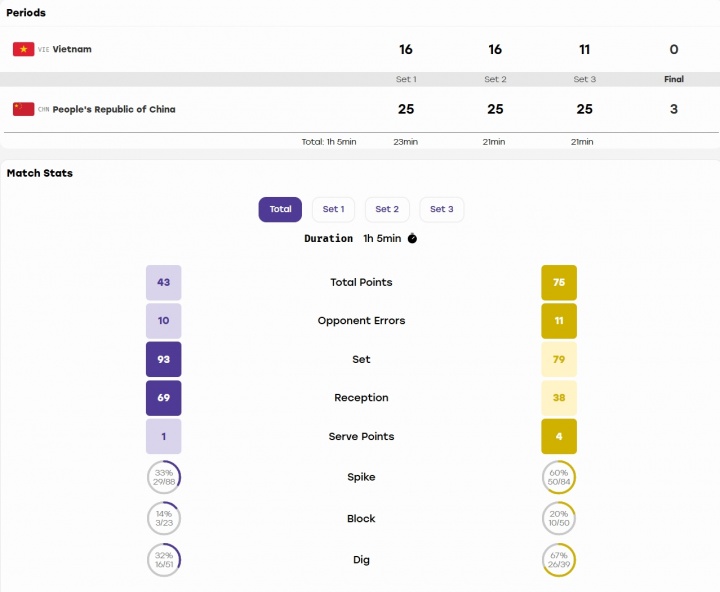Open the Vietnam team name link
This screenshot has width=720, height=592.
tap(72, 49)
